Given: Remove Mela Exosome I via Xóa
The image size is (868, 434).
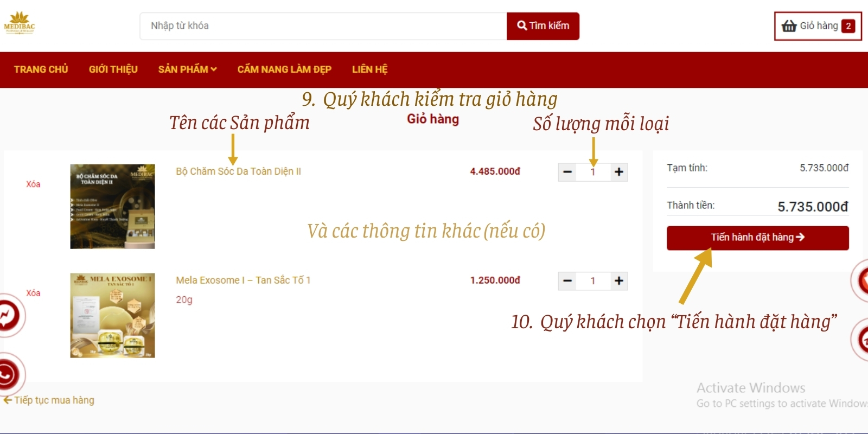Looking at the screenshot, I should 33,293.
